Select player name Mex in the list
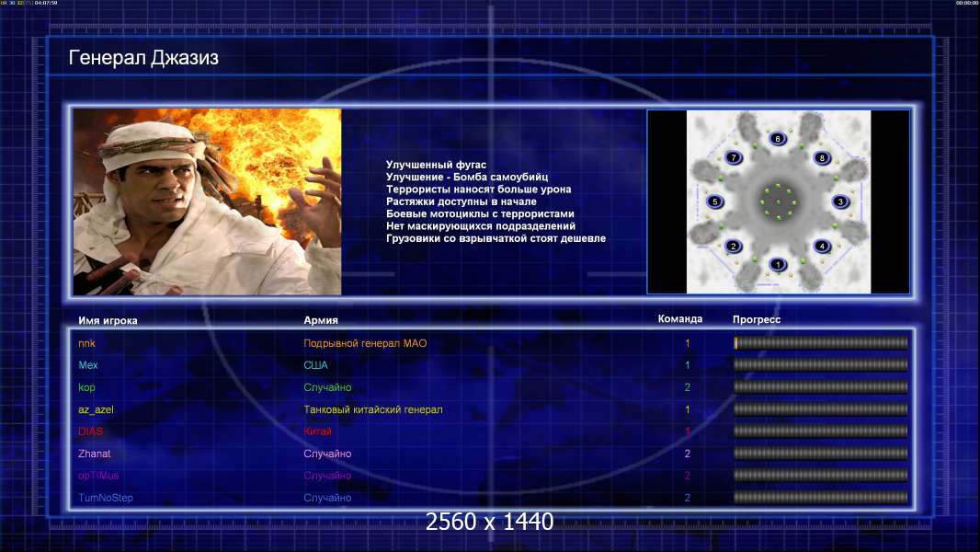The height and width of the screenshot is (552, 980). click(x=88, y=365)
